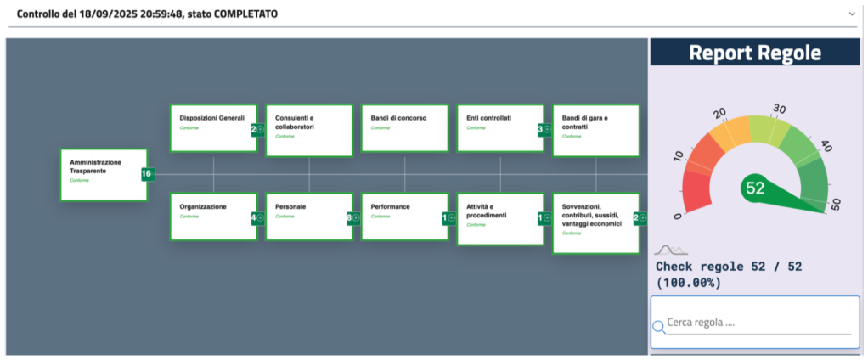Collapse the Controllo del 18/09/2025 panel chevron

point(852,14)
